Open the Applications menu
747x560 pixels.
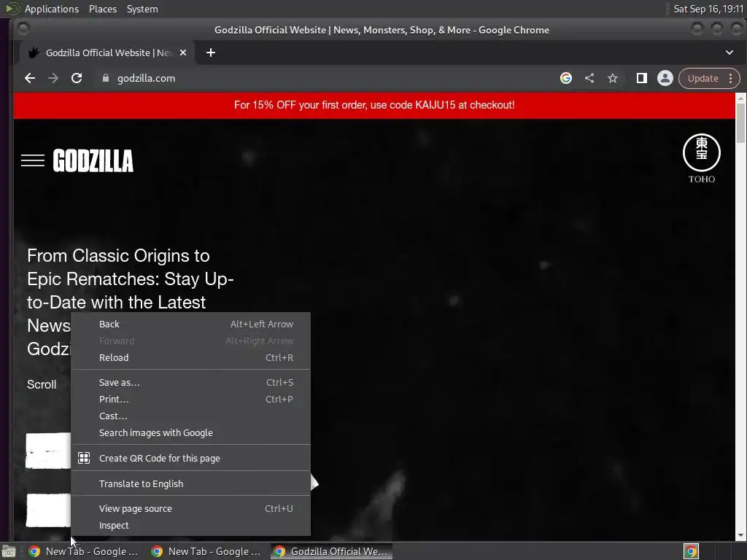[52, 9]
